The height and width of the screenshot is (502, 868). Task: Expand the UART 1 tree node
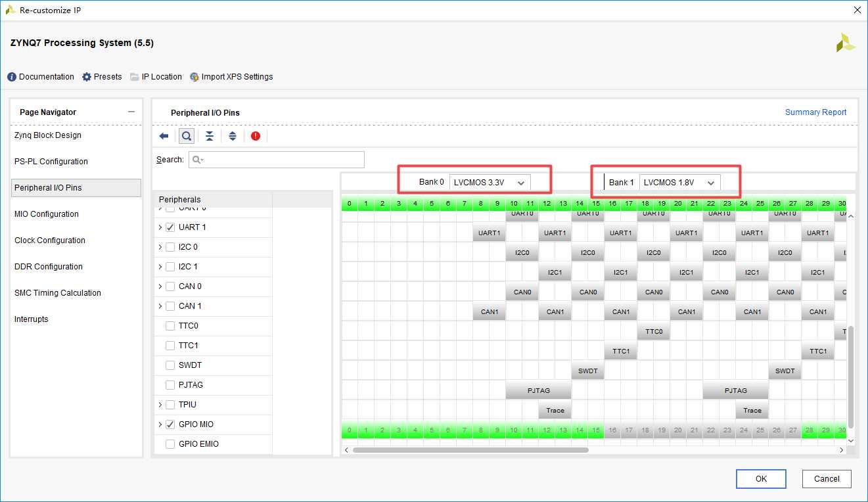pyautogui.click(x=160, y=227)
